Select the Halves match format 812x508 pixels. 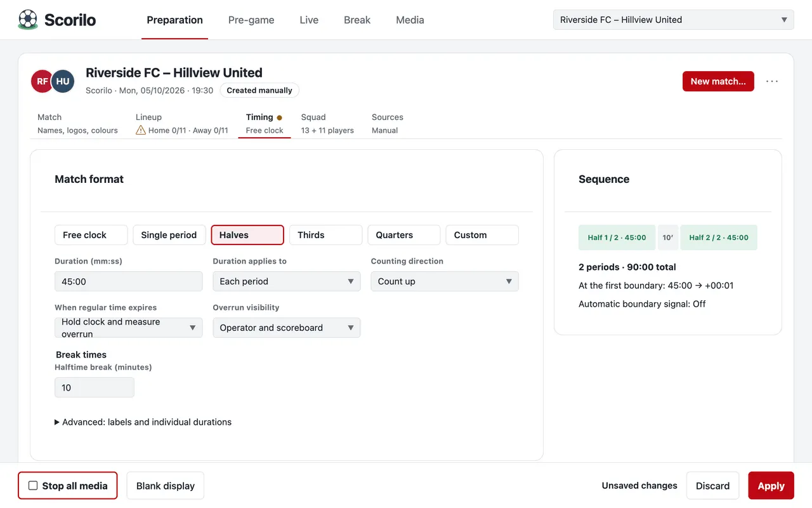click(247, 235)
